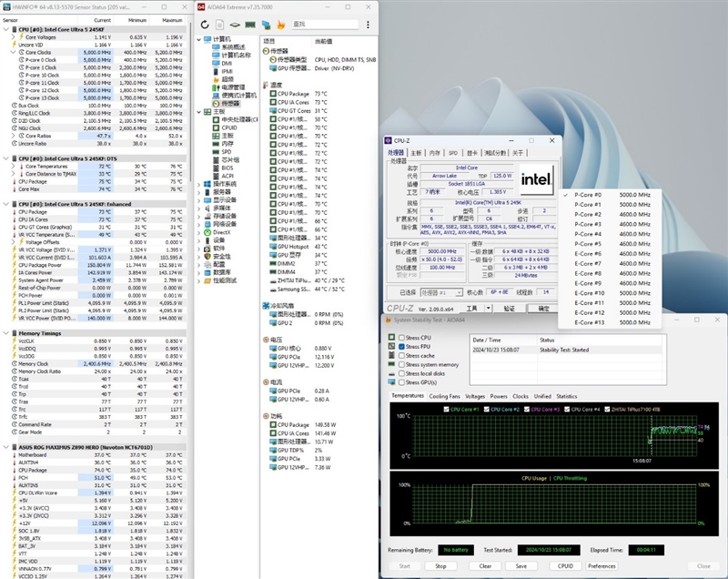Click the Save button in Stability Test
The image size is (728, 579).
tap(521, 566)
